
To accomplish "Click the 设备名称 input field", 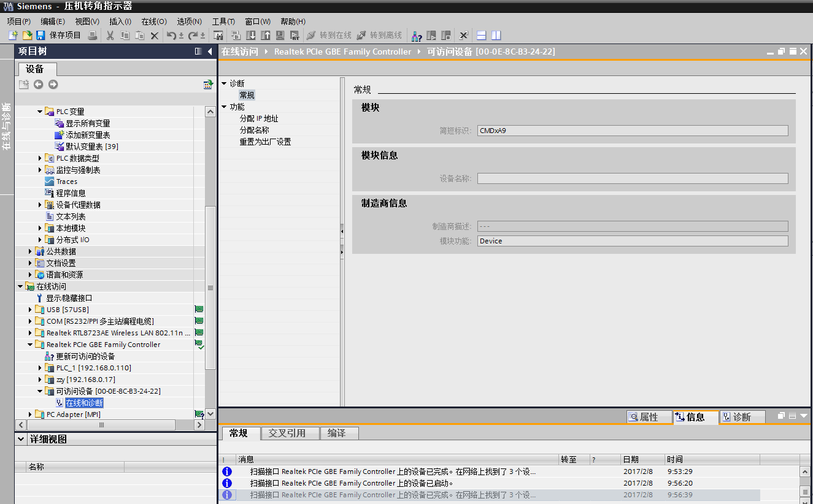I will coord(632,178).
